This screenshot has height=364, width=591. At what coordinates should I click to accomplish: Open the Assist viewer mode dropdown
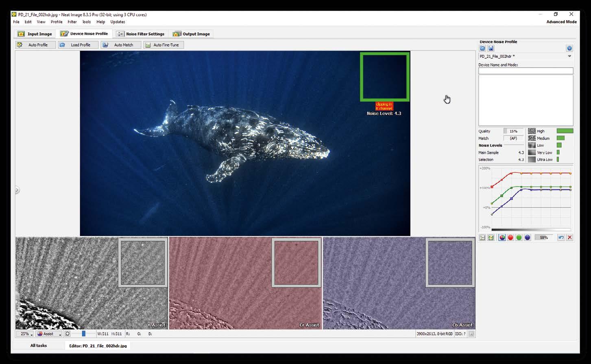pyautogui.click(x=48, y=334)
